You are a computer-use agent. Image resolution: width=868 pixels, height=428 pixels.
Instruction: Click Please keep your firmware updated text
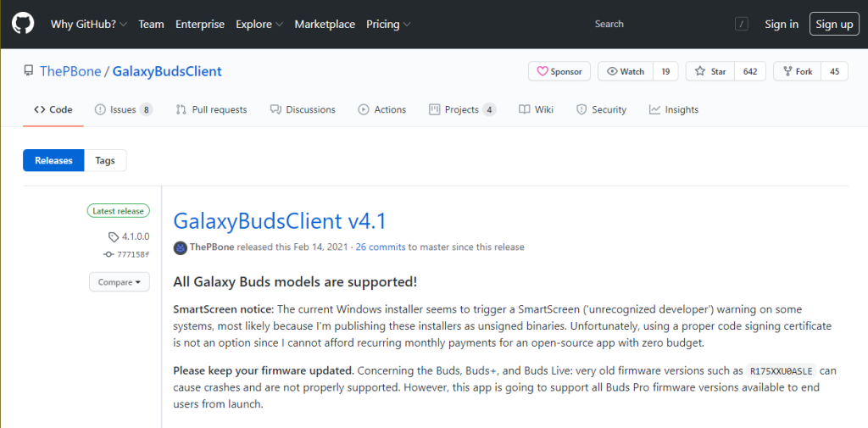click(x=264, y=370)
